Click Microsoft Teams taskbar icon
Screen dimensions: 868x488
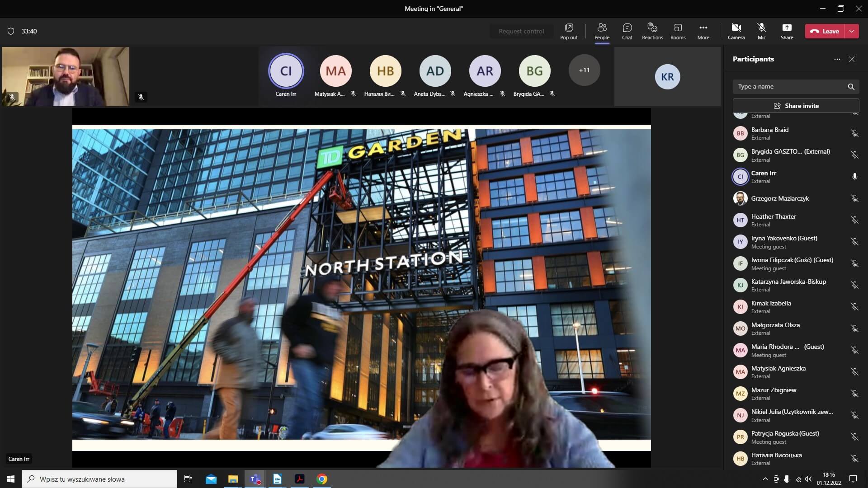click(255, 479)
